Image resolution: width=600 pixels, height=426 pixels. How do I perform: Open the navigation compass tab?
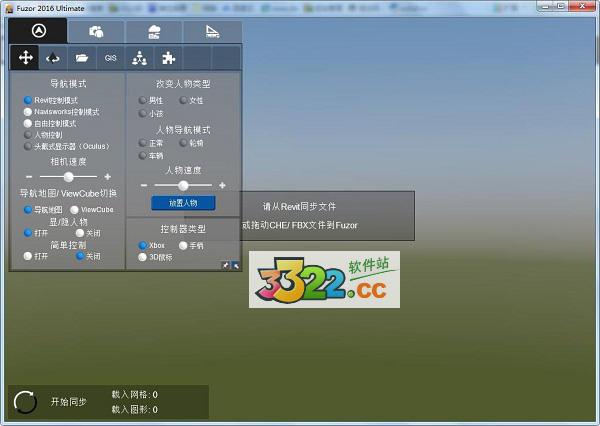(x=38, y=31)
